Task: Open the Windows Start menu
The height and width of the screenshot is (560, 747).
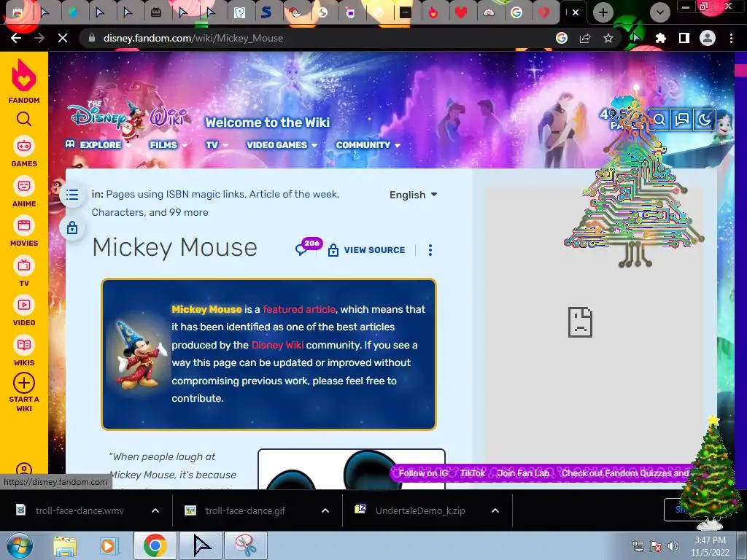Action: (x=20, y=545)
